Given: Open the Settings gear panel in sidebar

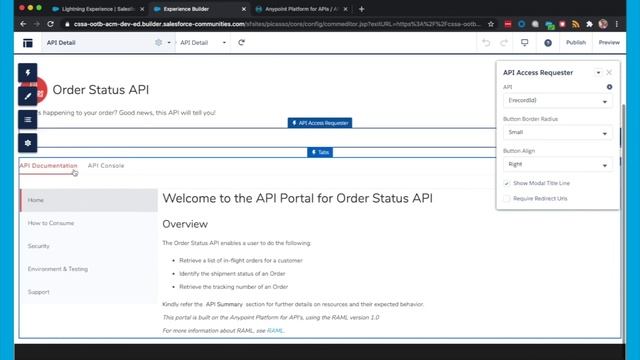Looking at the screenshot, I should pos(28,143).
